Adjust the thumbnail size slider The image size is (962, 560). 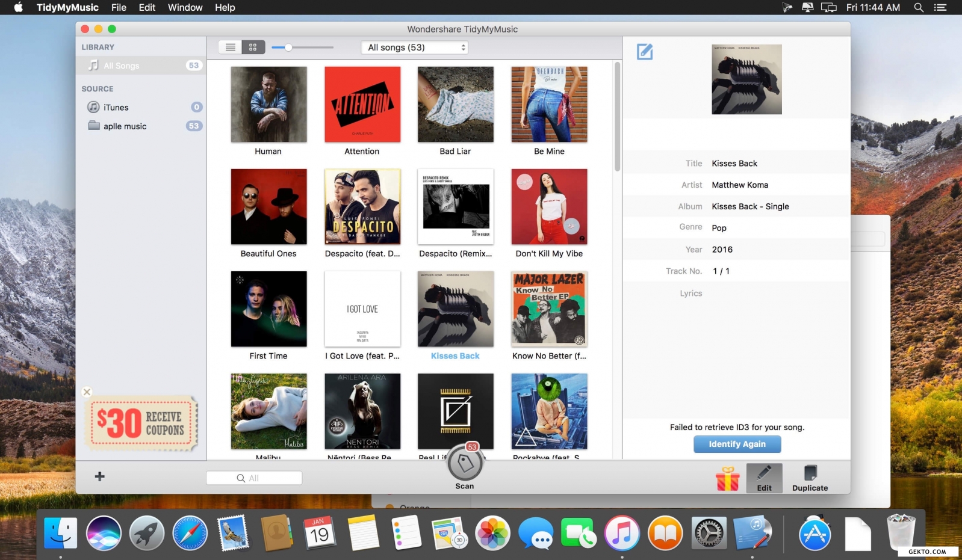(288, 47)
